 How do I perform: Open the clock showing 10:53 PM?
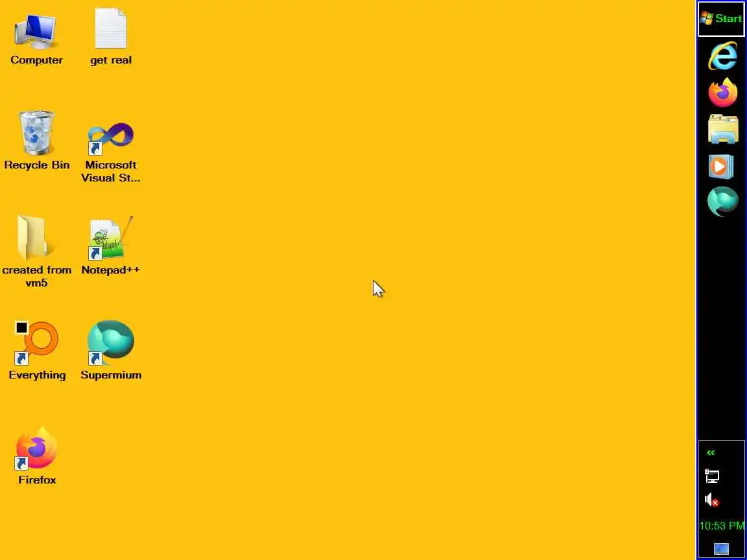[721, 526]
